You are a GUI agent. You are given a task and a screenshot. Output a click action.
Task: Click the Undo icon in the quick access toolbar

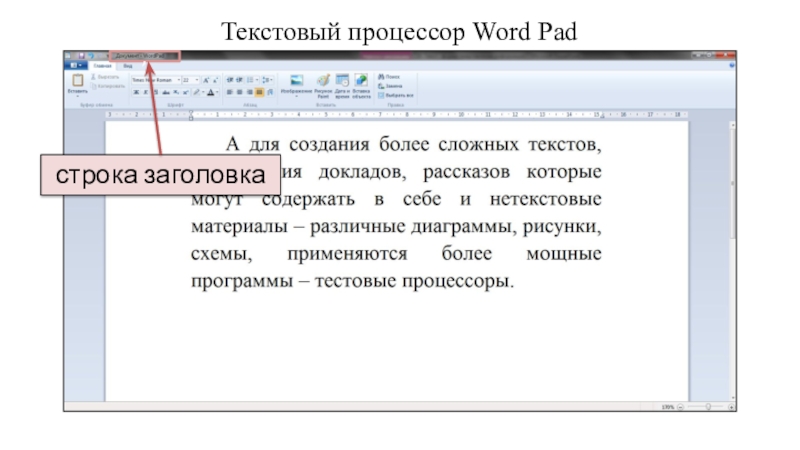[x=91, y=55]
